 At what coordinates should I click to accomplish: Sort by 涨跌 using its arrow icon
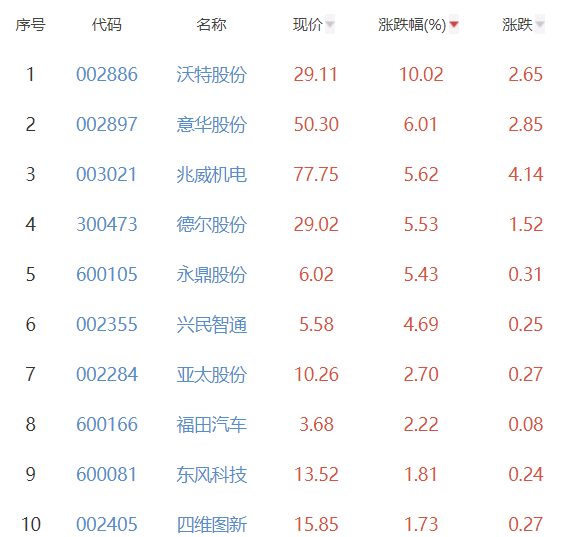[x=540, y=24]
